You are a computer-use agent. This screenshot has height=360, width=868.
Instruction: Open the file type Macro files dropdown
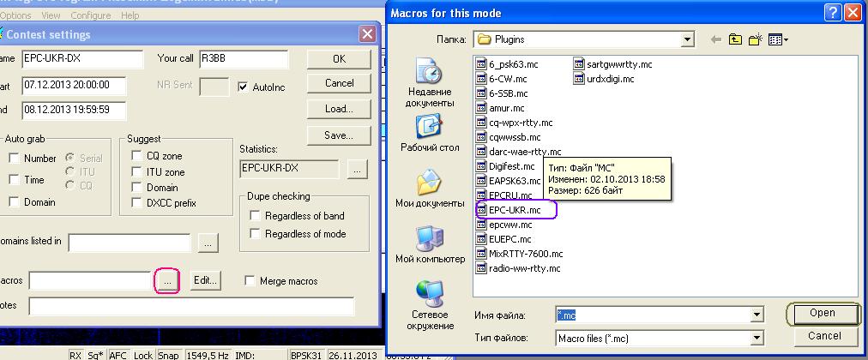pos(756,339)
